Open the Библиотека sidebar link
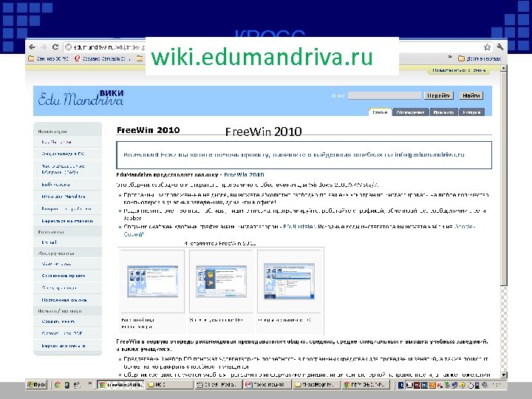532x399 pixels. coord(55,185)
